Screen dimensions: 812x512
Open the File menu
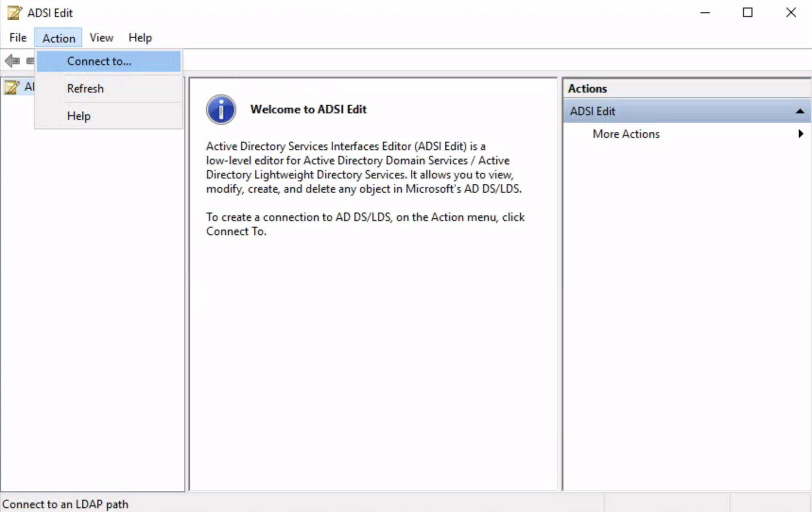[x=18, y=38]
